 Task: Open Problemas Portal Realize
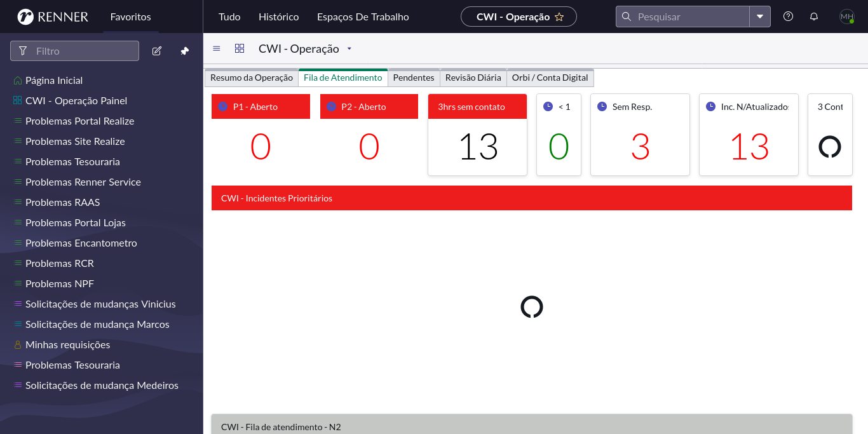coord(79,121)
